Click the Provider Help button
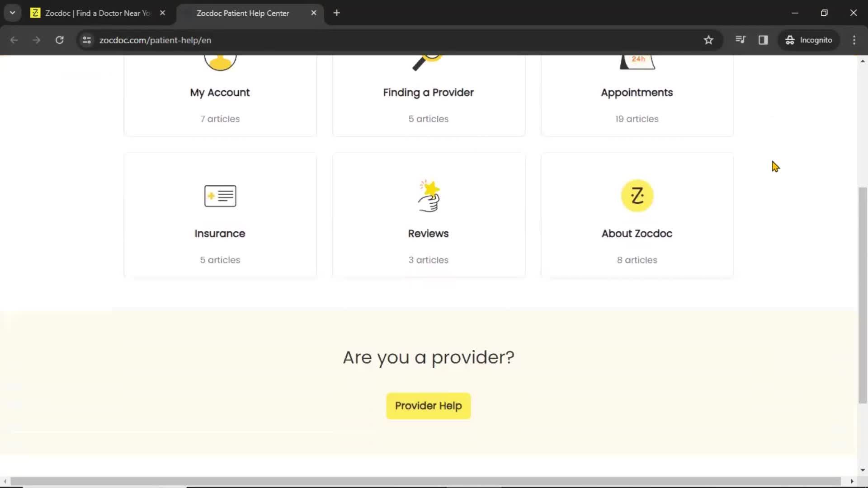 (428, 406)
